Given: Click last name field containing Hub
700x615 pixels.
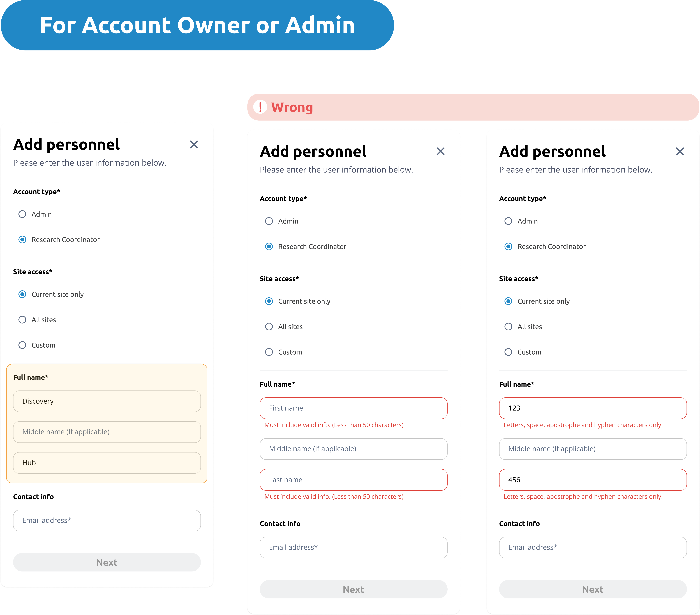Looking at the screenshot, I should (107, 463).
